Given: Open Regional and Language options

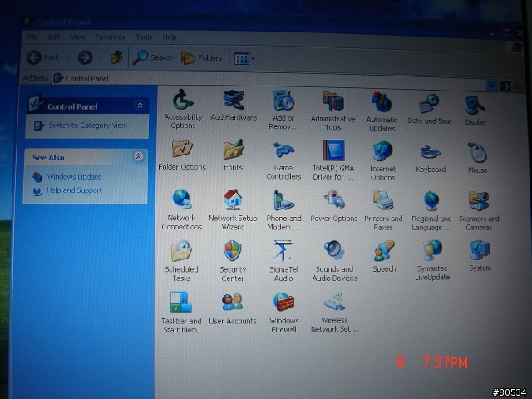Looking at the screenshot, I should 431,210.
